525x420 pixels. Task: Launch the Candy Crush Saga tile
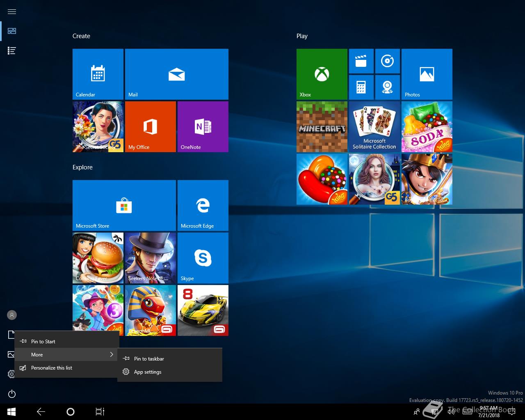pos(322,179)
